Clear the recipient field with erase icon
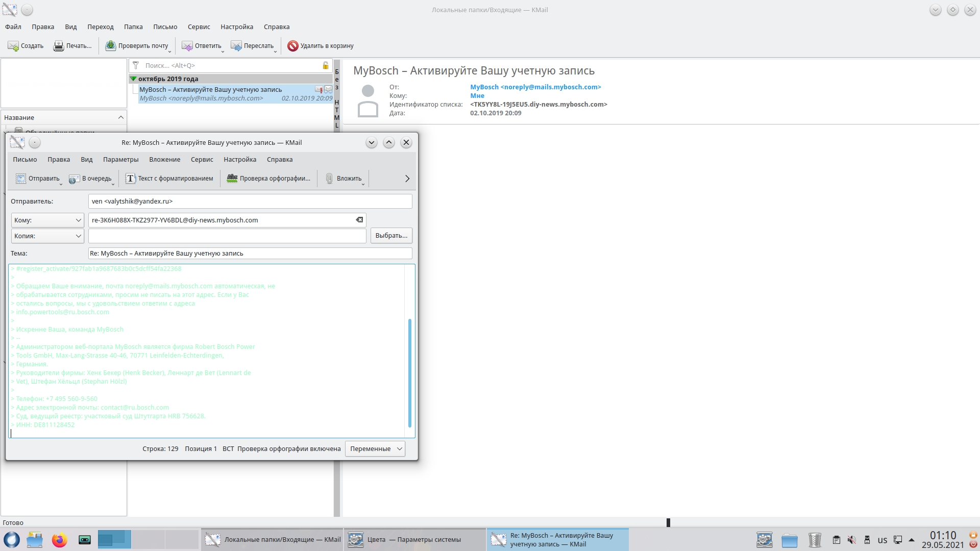The height and width of the screenshot is (551, 980). point(359,220)
